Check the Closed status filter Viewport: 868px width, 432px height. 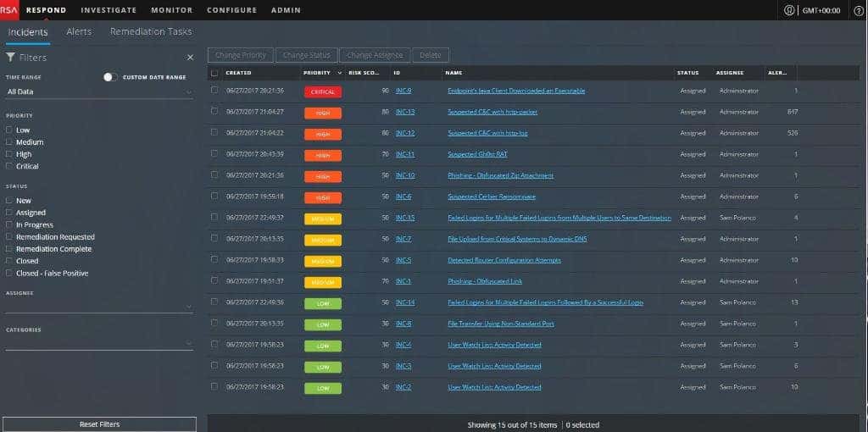pos(8,261)
